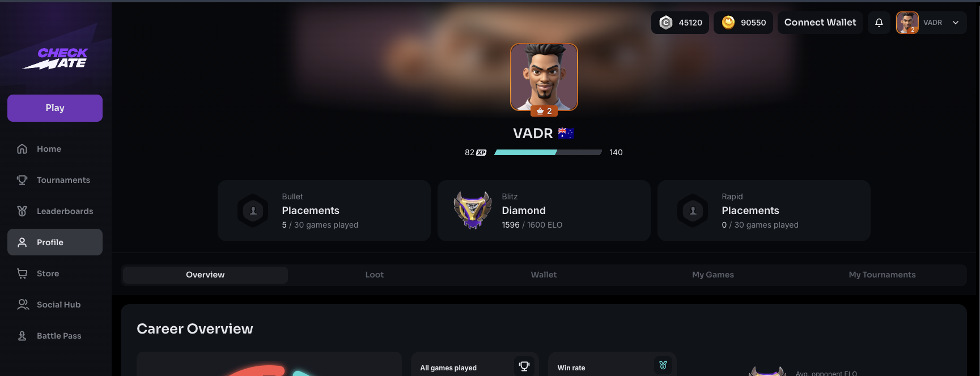This screenshot has height=376, width=980.
Task: Switch to the Loot tab
Action: coord(374,275)
